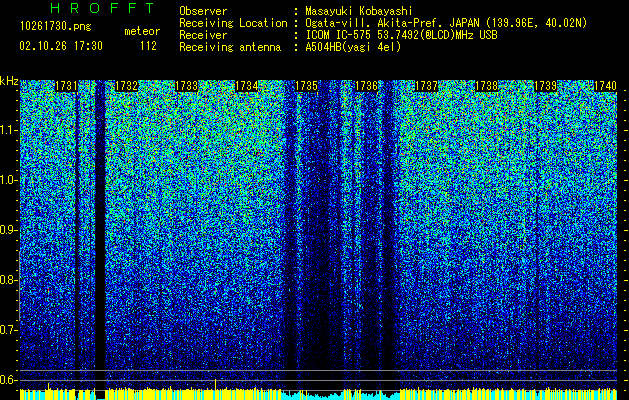Select the file name 10261730.png
Image resolution: width=629 pixels, height=400 pixels.
pos(56,27)
